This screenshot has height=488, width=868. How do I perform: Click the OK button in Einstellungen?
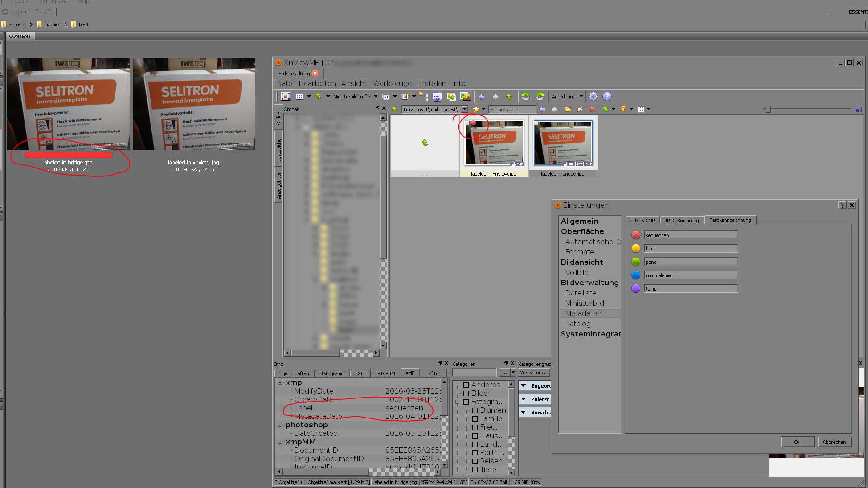(x=797, y=442)
